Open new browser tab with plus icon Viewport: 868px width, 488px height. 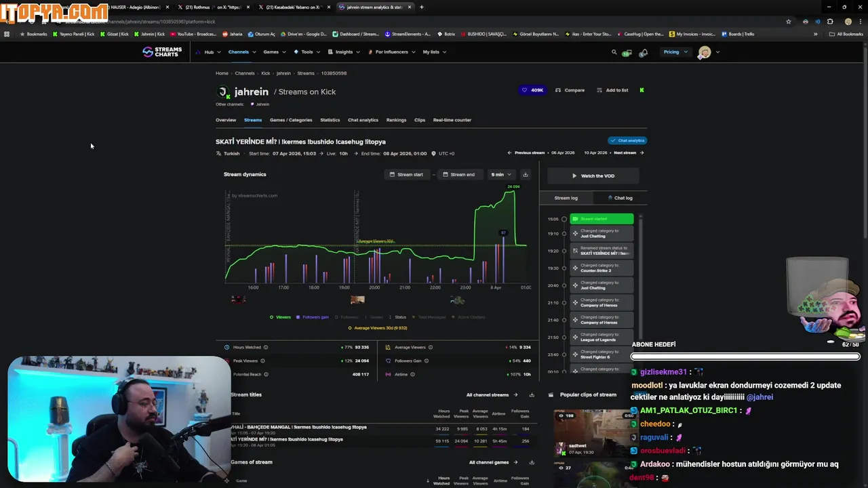pyautogui.click(x=422, y=7)
